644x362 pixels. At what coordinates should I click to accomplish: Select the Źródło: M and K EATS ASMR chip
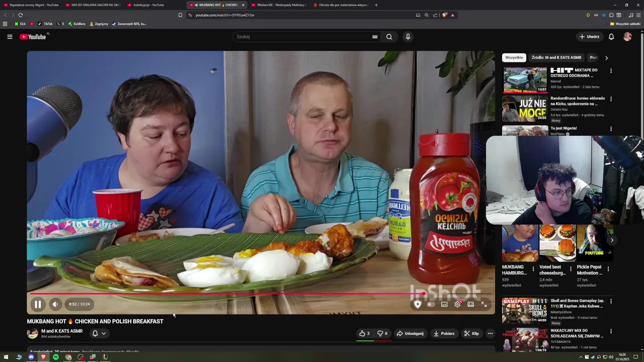pos(556,57)
